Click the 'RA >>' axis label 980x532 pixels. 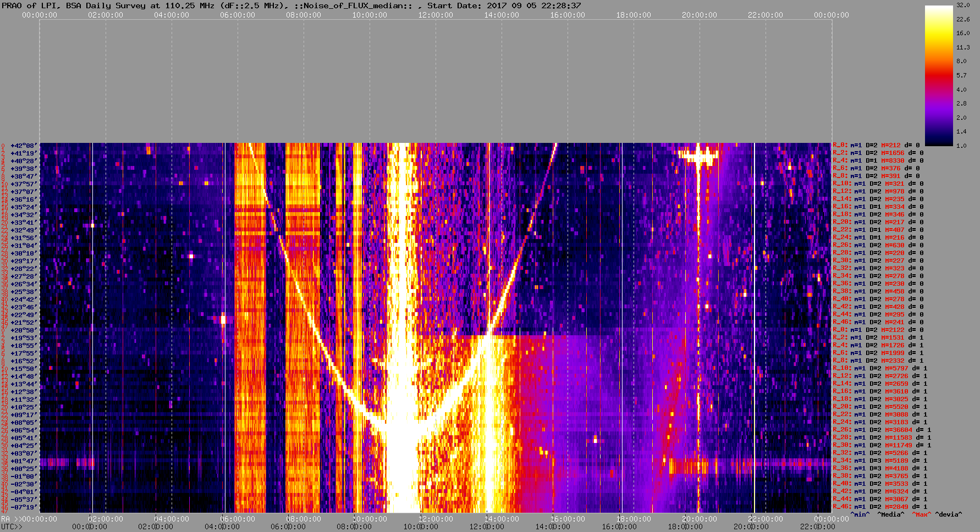coord(10,519)
